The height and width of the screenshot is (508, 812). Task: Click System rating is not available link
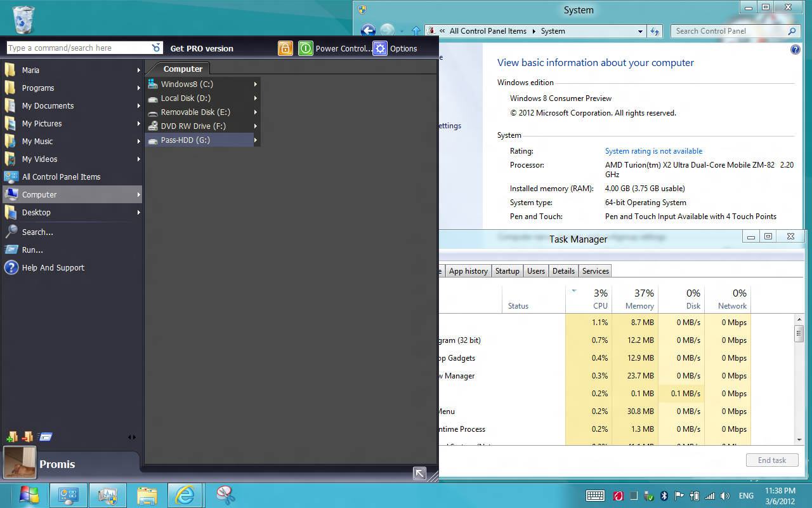(653, 151)
